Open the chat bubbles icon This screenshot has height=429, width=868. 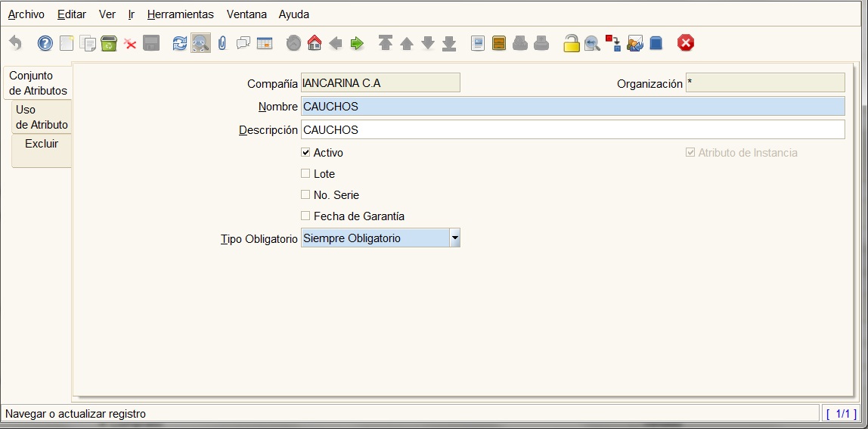[243, 42]
